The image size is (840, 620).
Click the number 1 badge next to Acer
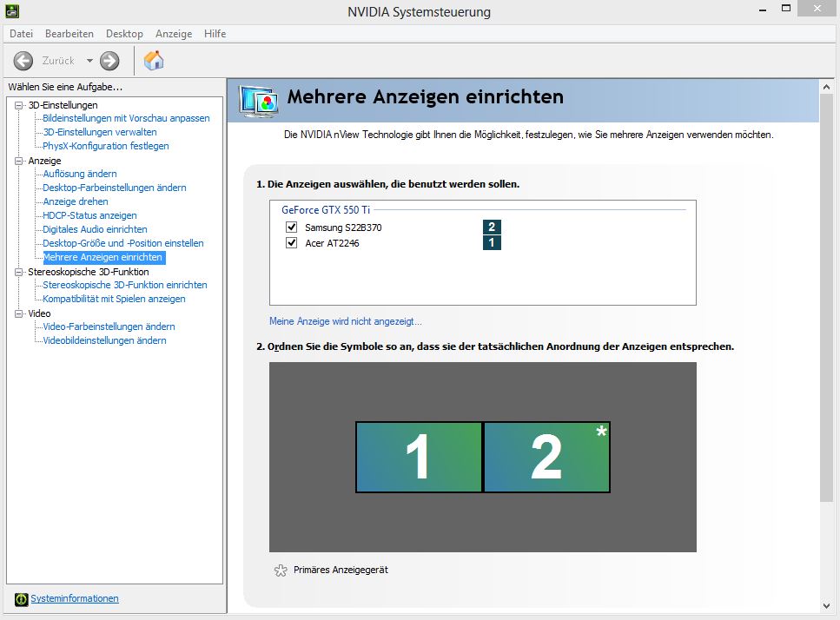[492, 243]
